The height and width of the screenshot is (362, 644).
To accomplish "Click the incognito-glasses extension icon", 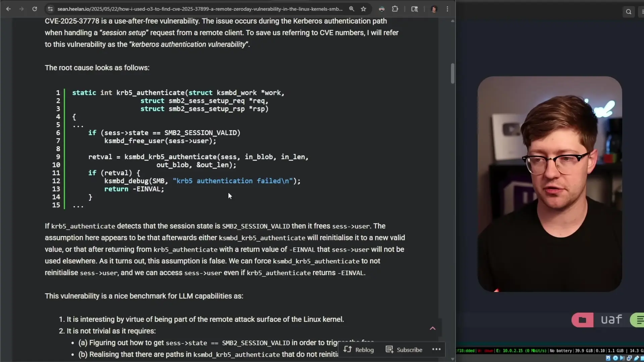I will 382,9.
